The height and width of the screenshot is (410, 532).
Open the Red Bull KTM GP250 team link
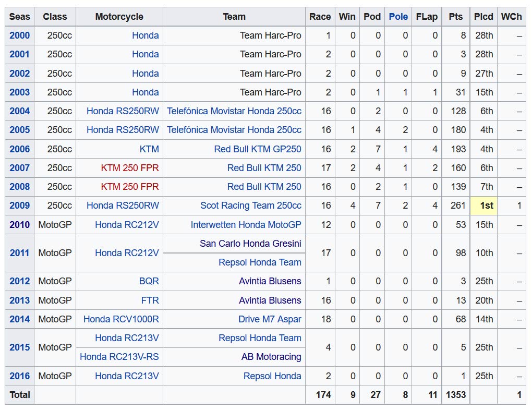tap(258, 149)
